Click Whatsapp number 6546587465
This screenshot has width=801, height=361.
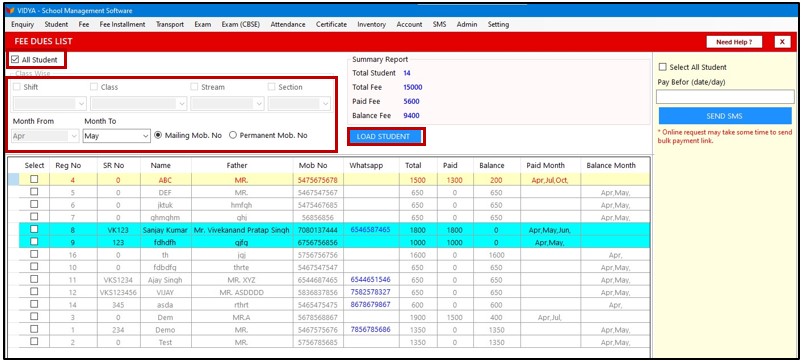[x=370, y=230]
